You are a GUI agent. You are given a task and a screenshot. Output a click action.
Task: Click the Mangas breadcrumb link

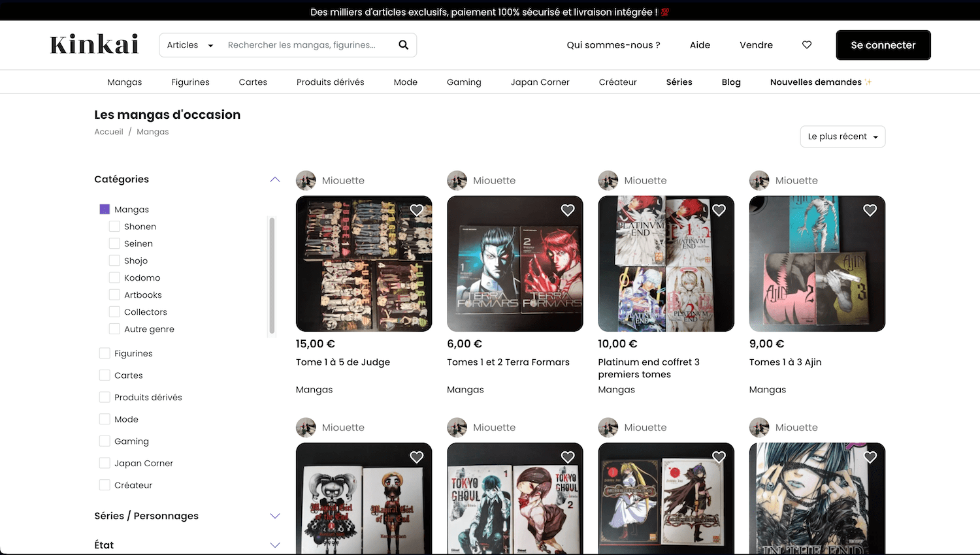pyautogui.click(x=153, y=132)
